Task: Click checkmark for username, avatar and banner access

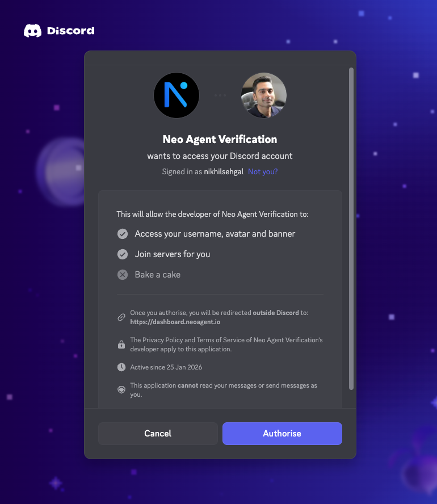Action: click(123, 234)
